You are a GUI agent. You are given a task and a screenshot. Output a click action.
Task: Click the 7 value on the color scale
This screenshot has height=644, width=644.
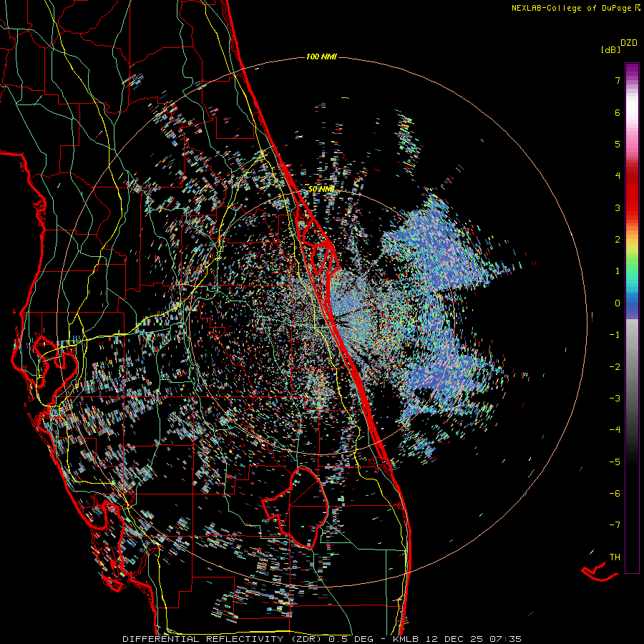[x=618, y=80]
